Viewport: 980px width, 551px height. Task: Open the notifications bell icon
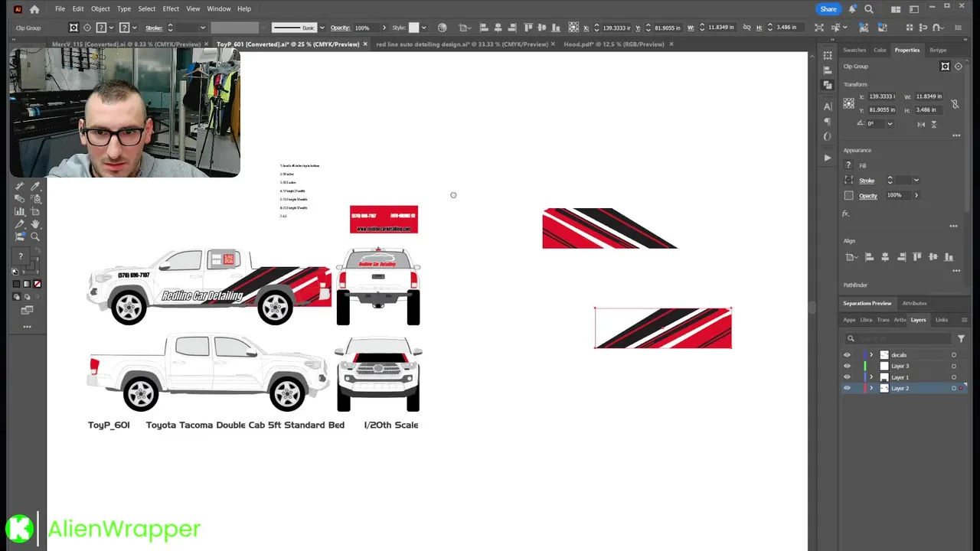point(852,9)
